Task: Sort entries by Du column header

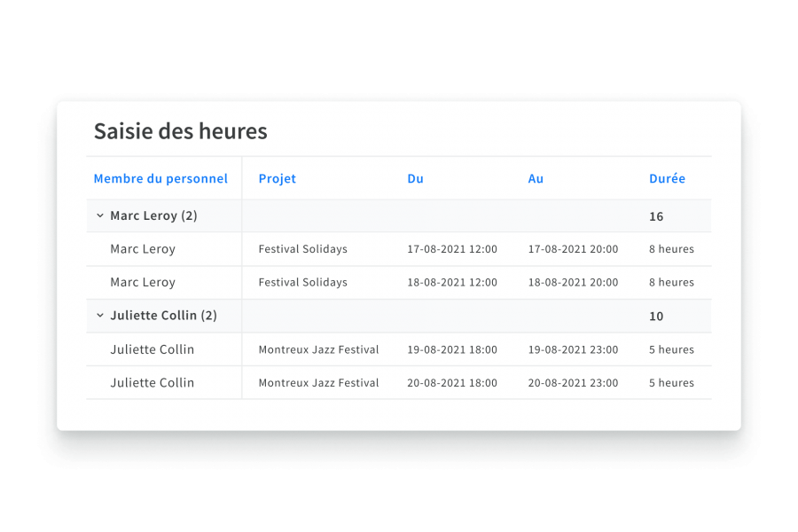Action: [x=415, y=178]
